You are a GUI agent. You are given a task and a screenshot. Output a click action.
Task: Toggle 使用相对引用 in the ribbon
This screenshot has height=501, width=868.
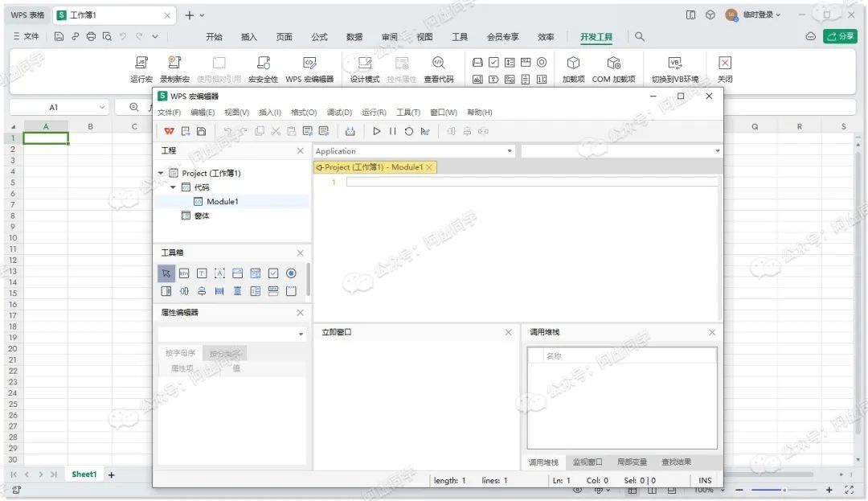pos(219,68)
